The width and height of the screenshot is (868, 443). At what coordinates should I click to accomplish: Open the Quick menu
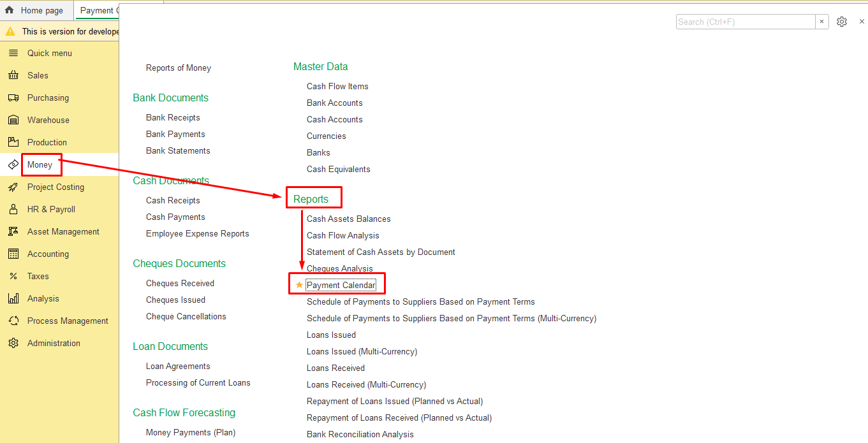coord(49,53)
